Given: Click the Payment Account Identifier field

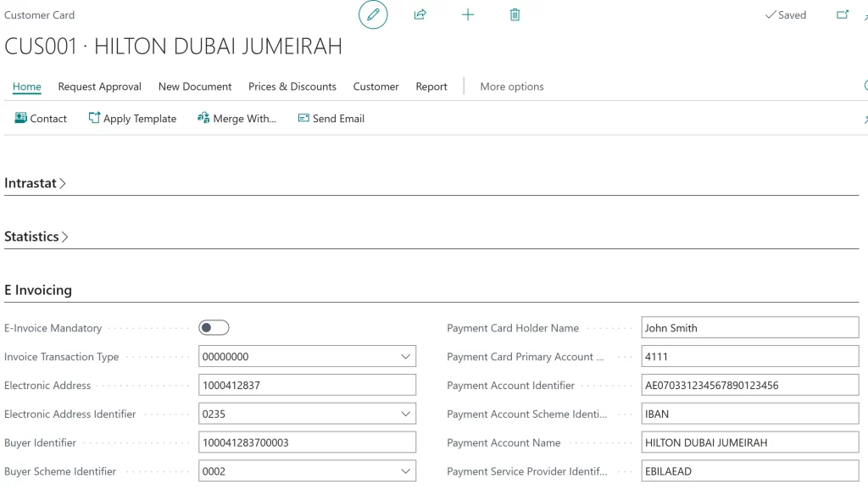Looking at the screenshot, I should click(x=750, y=386).
